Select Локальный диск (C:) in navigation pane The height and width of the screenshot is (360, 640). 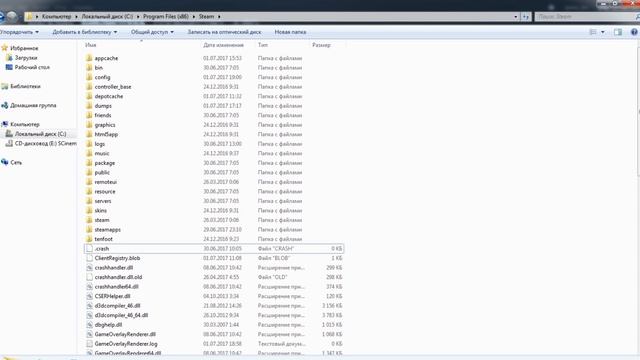pyautogui.click(x=40, y=134)
